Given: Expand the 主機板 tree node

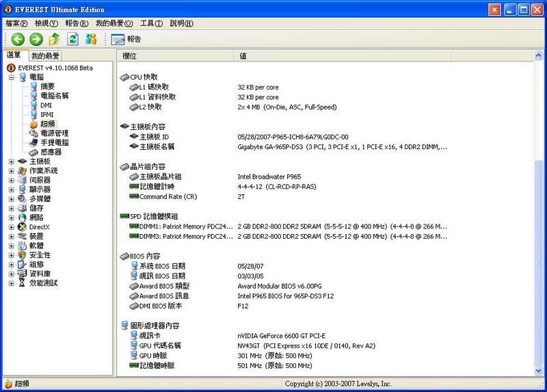Looking at the screenshot, I should pyautogui.click(x=12, y=161).
